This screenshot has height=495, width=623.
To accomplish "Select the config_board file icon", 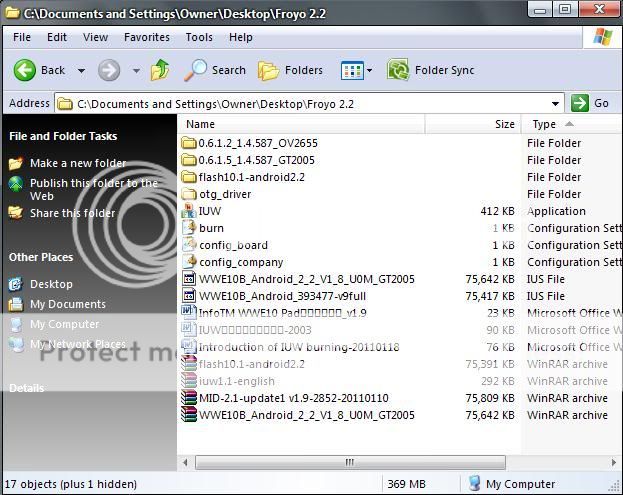I will tap(189, 245).
